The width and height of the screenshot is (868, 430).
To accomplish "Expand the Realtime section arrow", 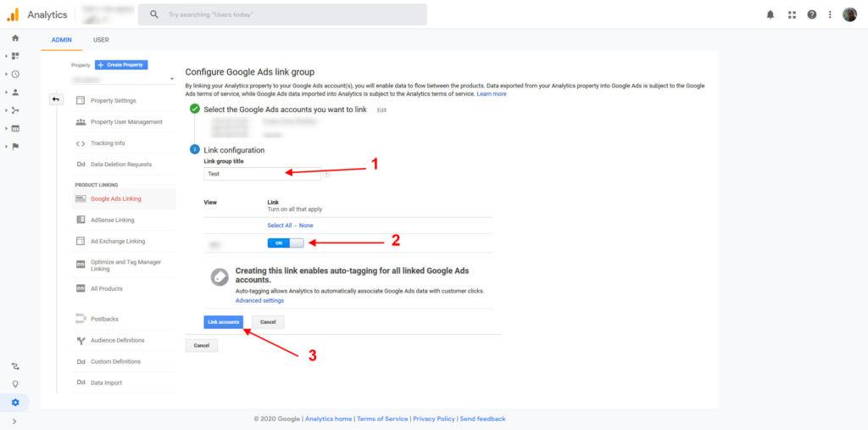I will pyautogui.click(x=6, y=75).
